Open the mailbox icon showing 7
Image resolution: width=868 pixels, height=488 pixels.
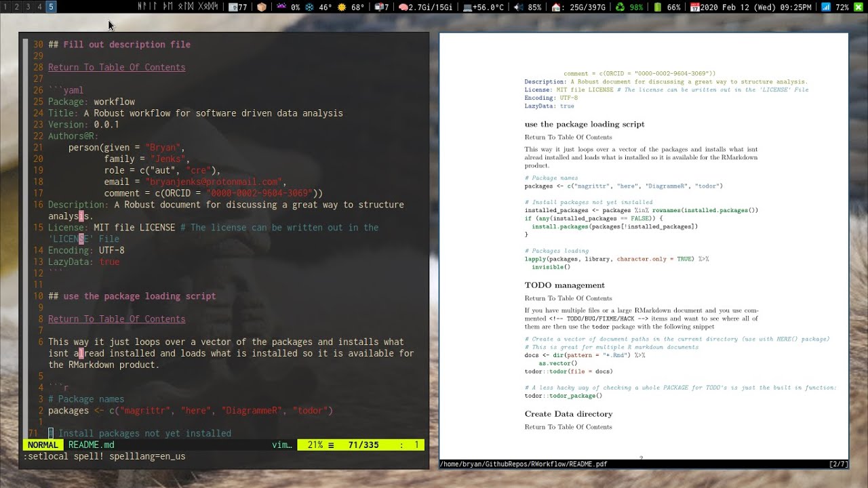coord(378,7)
